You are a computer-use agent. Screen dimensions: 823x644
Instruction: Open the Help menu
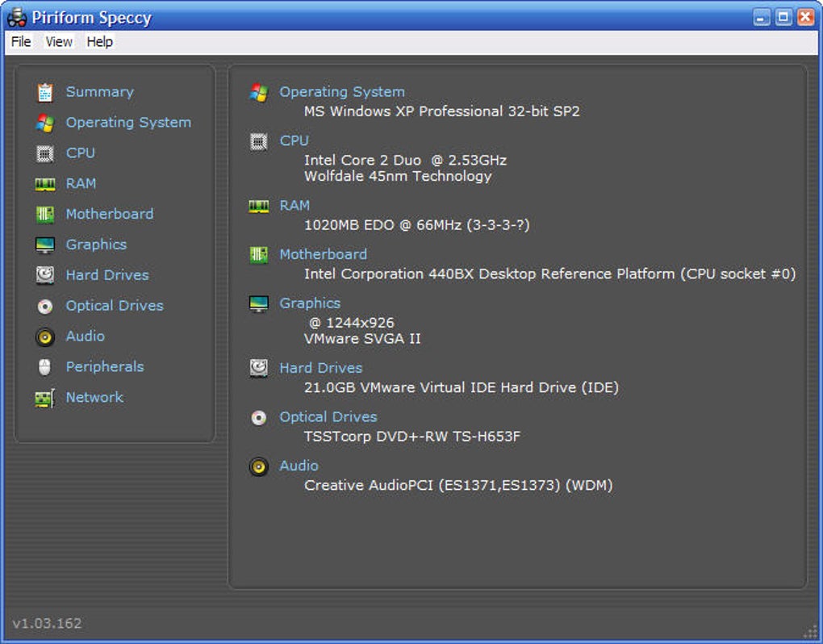pyautogui.click(x=100, y=42)
